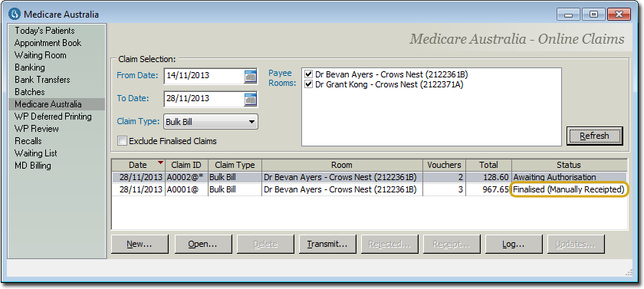Select Appointment Book in the sidebar
The image size is (644, 289).
click(x=48, y=43)
